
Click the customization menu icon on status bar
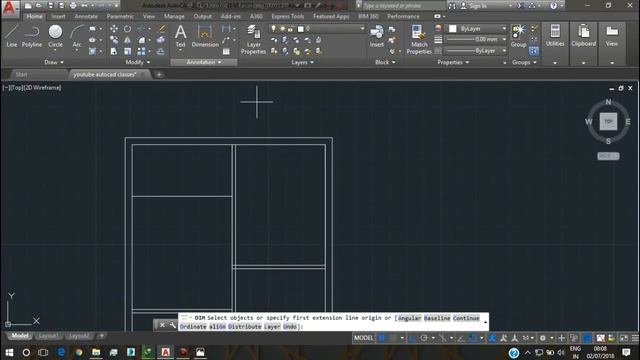pos(635,338)
